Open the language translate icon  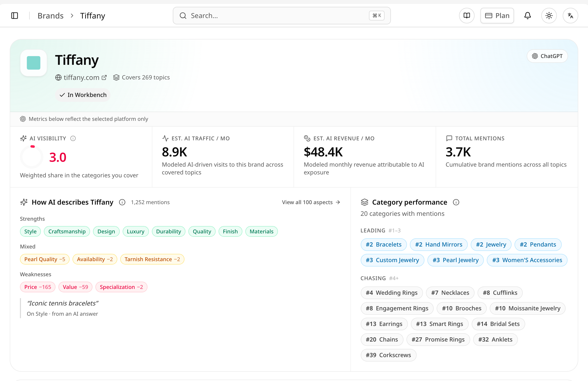pos(570,16)
